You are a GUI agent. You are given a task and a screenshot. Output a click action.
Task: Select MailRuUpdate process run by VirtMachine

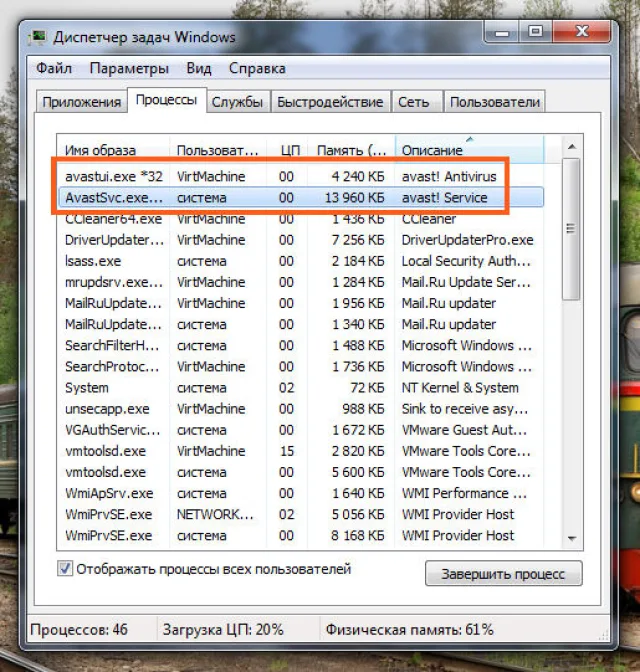coord(301,303)
